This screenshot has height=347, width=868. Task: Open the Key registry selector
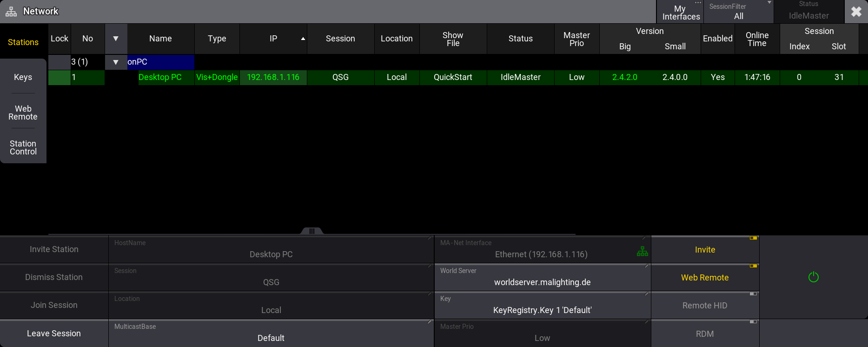click(x=543, y=306)
